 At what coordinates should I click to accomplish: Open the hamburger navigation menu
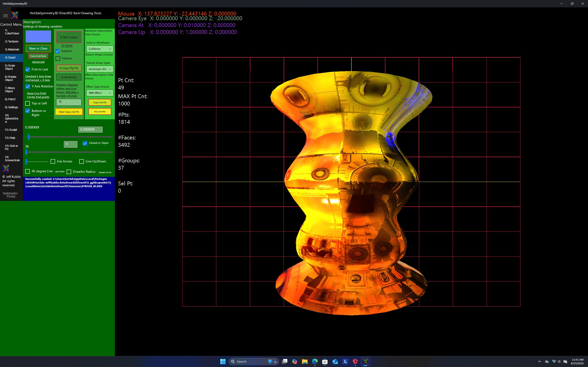(5, 16)
